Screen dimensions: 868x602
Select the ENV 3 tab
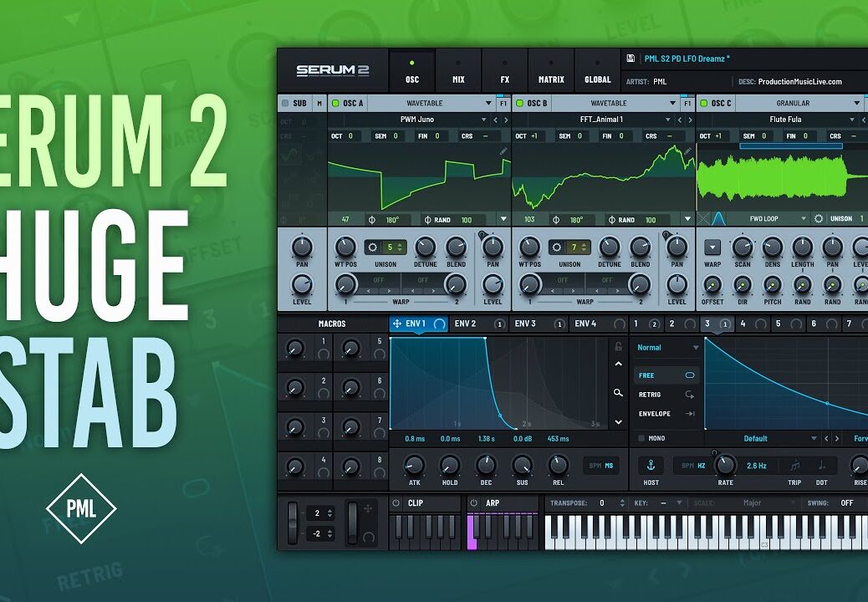pyautogui.click(x=539, y=324)
